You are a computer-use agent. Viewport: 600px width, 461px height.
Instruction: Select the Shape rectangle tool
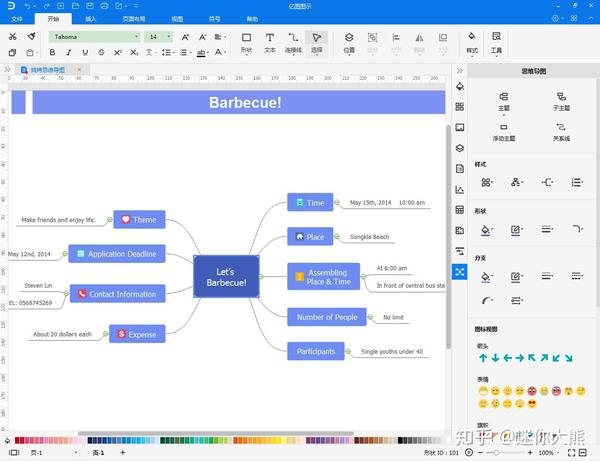[246, 42]
